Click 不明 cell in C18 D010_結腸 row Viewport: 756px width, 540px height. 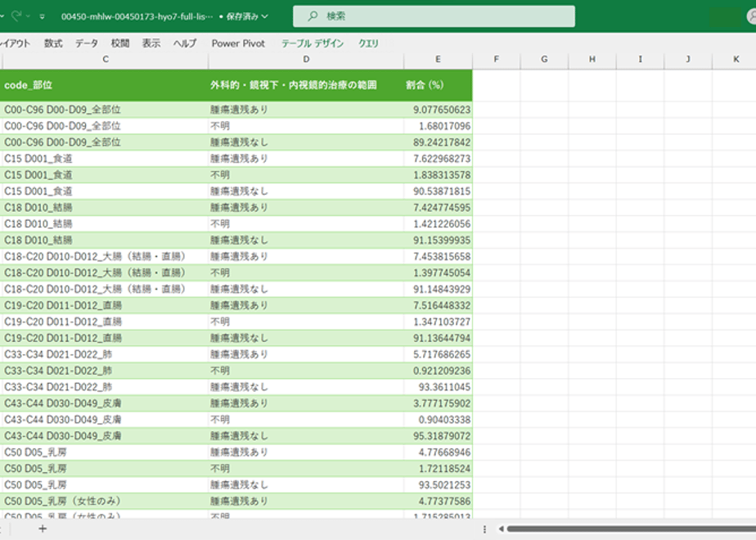tap(306, 223)
